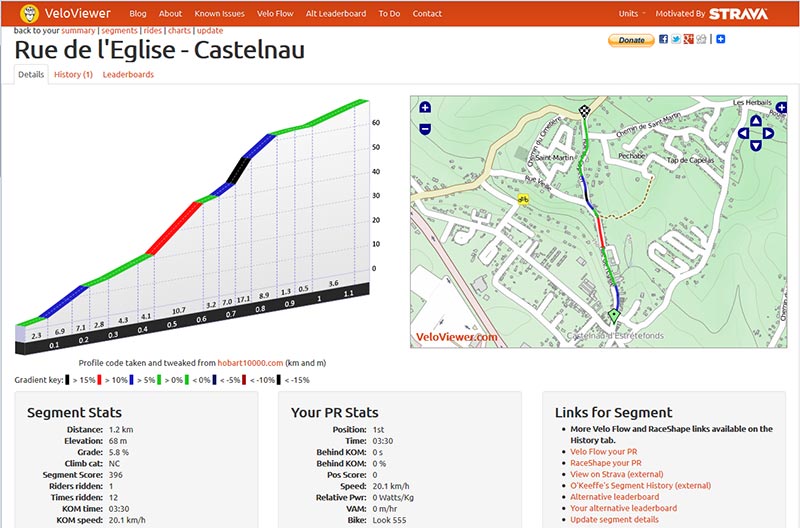Click the page title Rue de l'Eglise - Castelnau
Image resolution: width=800 pixels, height=528 pixels.
(x=160, y=50)
